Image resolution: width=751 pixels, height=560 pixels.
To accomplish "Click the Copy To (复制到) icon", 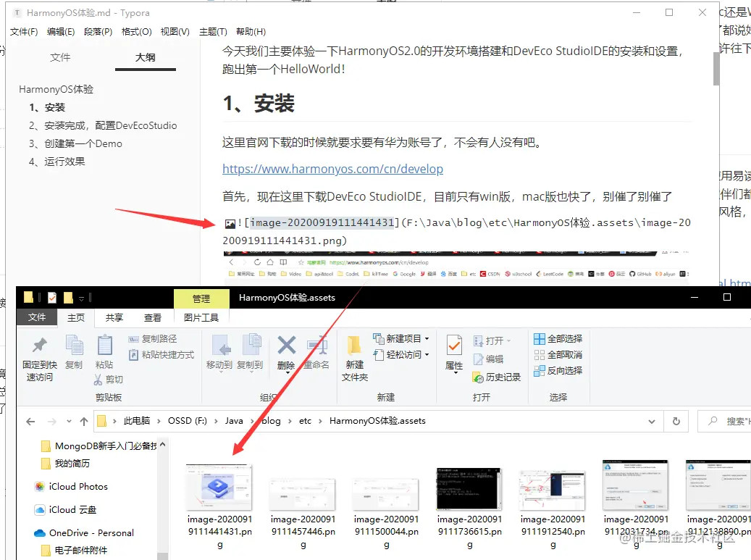I will tap(251, 345).
